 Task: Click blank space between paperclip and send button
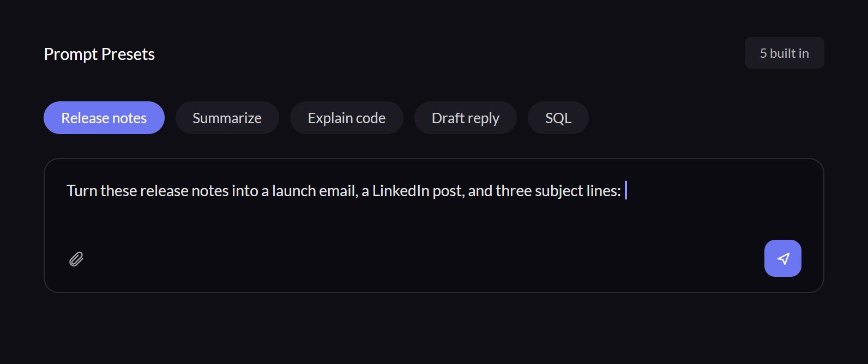pos(424,259)
